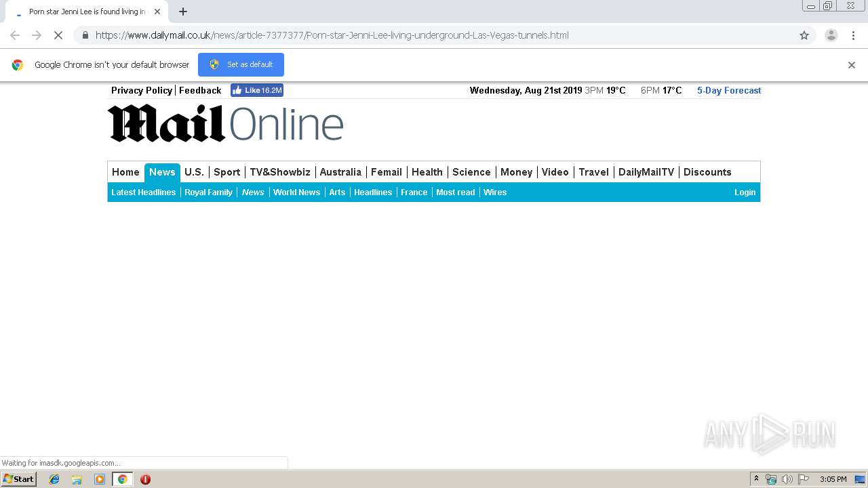Select the News section tab

162,172
